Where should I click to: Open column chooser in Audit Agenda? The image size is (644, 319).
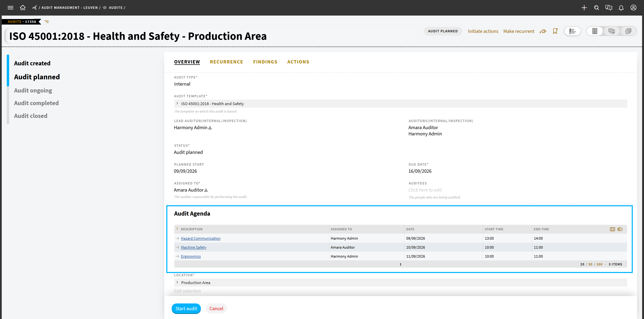pyautogui.click(x=612, y=229)
